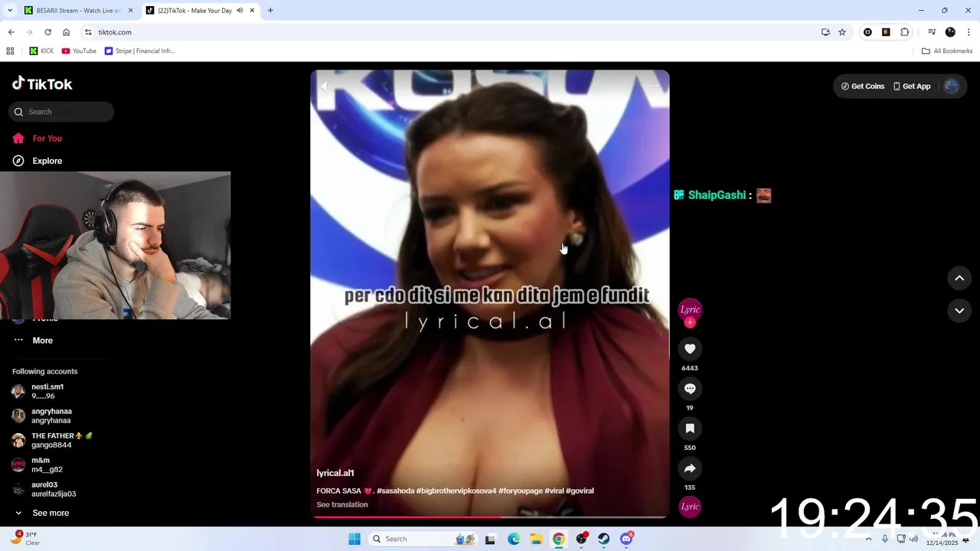Image resolution: width=980 pixels, height=551 pixels.
Task: Open File Explorer from the taskbar
Action: (536, 539)
